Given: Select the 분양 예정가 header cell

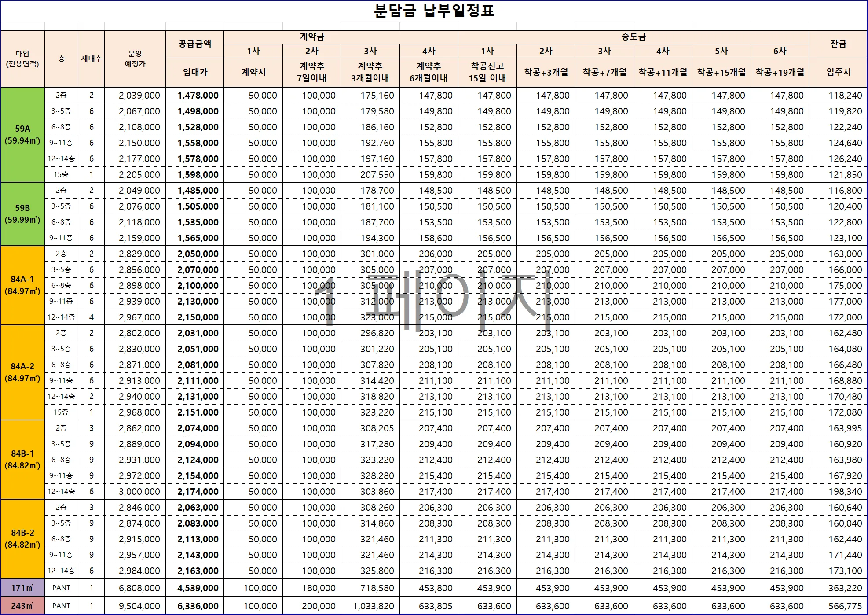Looking at the screenshot, I should 135,59.
